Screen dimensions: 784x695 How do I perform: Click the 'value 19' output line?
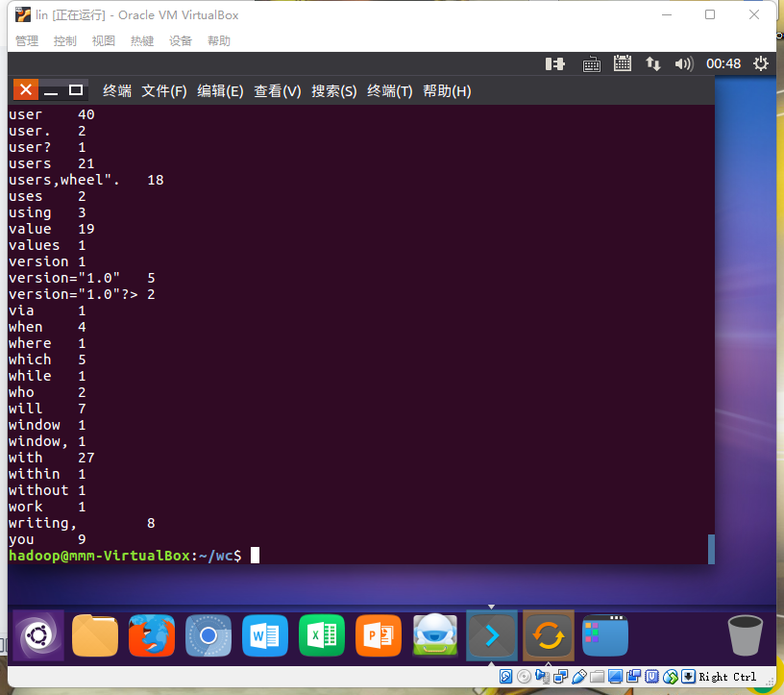click(52, 229)
